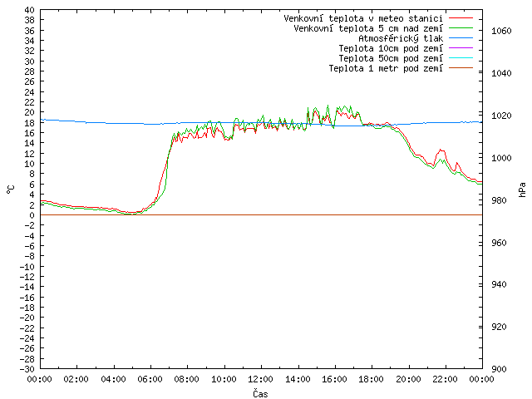Click the '10' temperature axis label
The height and width of the screenshot is (399, 532).
point(30,164)
